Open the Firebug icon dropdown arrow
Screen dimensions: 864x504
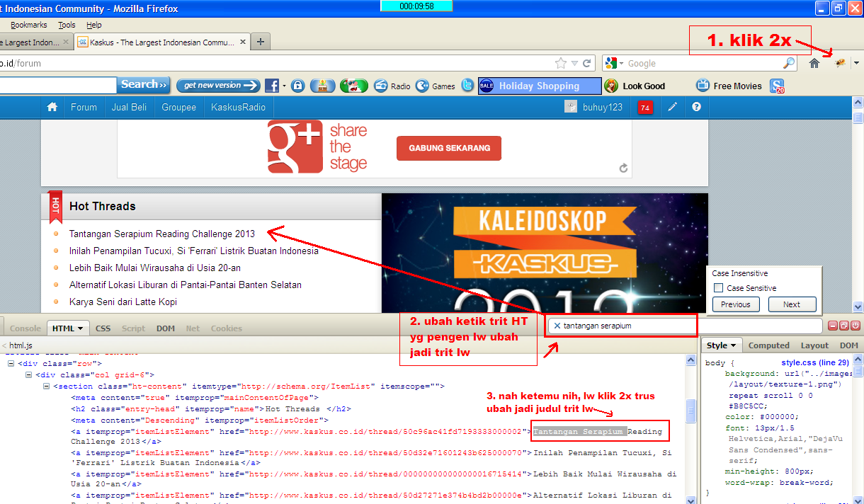[856, 63]
